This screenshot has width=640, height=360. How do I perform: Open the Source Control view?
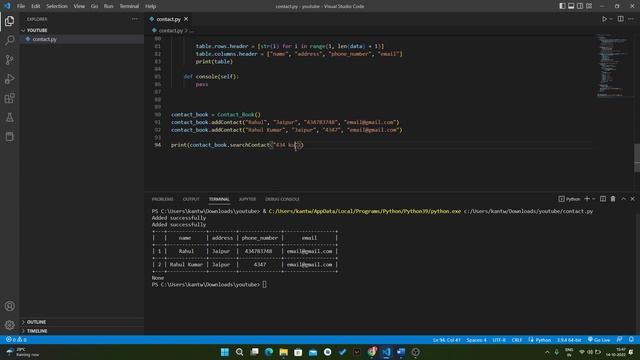coord(9,60)
